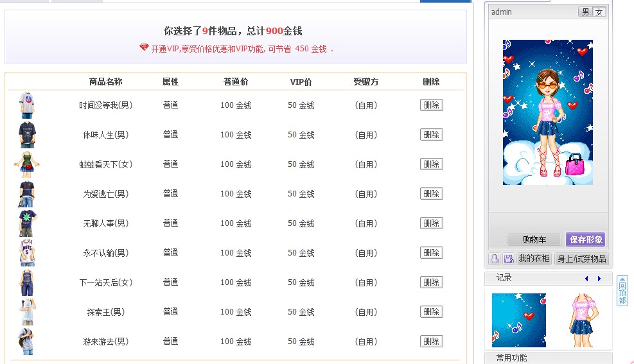Click thumbnail of 体味人生(男) item
This screenshot has height=364, width=634.
coord(27,135)
